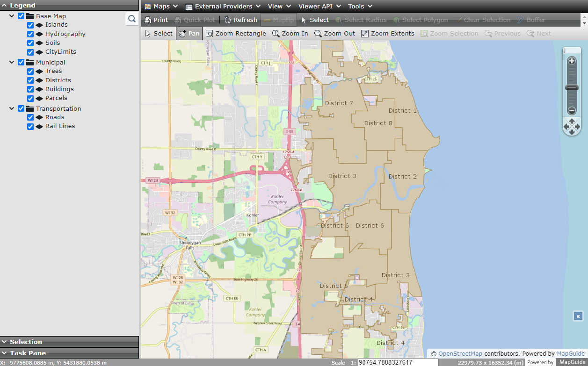Collapse the Base Map tree node
The height and width of the screenshot is (366, 588).
11,15
